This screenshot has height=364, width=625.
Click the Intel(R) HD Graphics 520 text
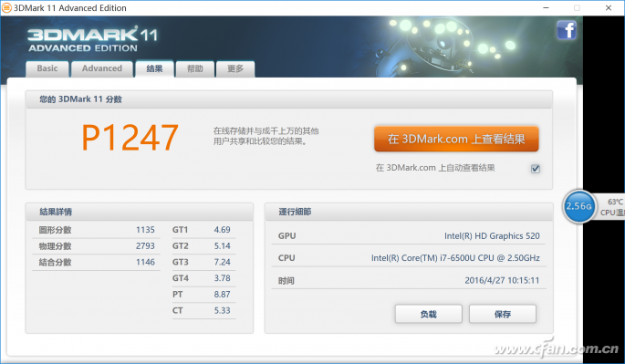(x=492, y=236)
